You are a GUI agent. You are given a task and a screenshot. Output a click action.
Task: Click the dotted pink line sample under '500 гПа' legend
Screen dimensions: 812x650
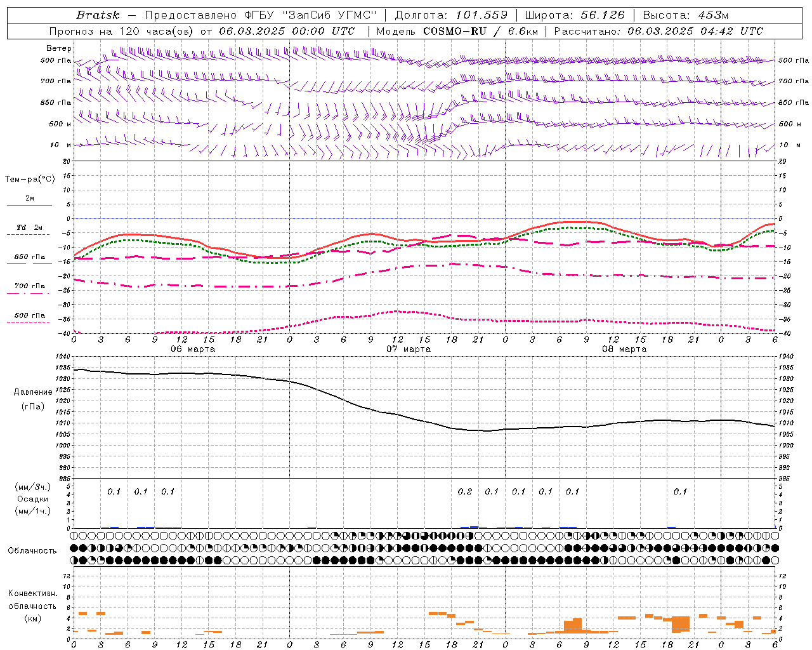[29, 322]
